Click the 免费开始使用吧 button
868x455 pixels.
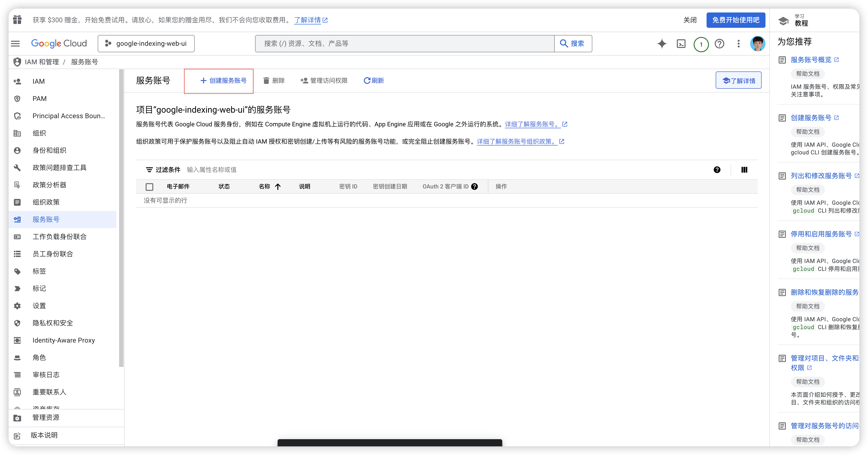pyautogui.click(x=736, y=20)
